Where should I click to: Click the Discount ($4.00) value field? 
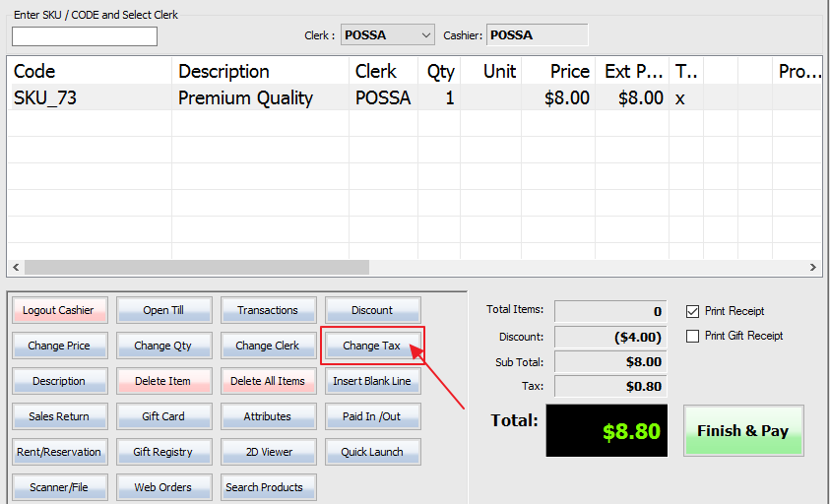coord(610,337)
